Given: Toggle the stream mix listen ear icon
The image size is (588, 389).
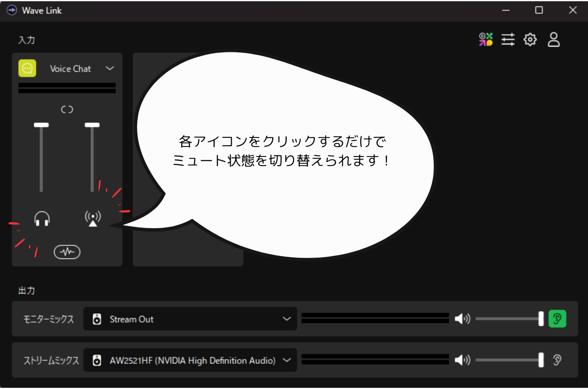Looking at the screenshot, I should click(x=557, y=360).
